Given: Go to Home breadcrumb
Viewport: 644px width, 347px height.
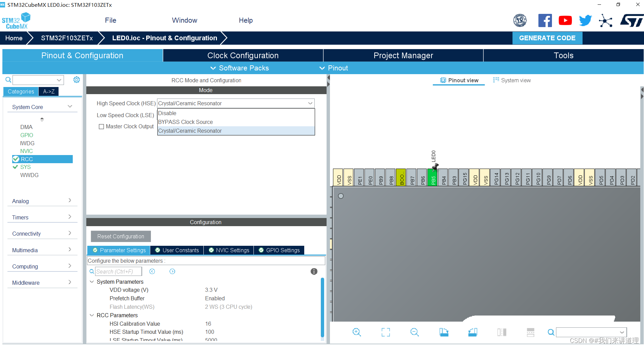Looking at the screenshot, I should (x=14, y=38).
